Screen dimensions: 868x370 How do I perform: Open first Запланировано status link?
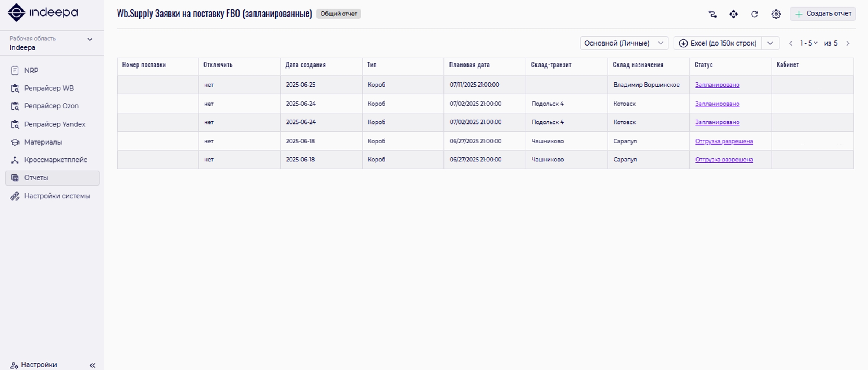(x=717, y=85)
